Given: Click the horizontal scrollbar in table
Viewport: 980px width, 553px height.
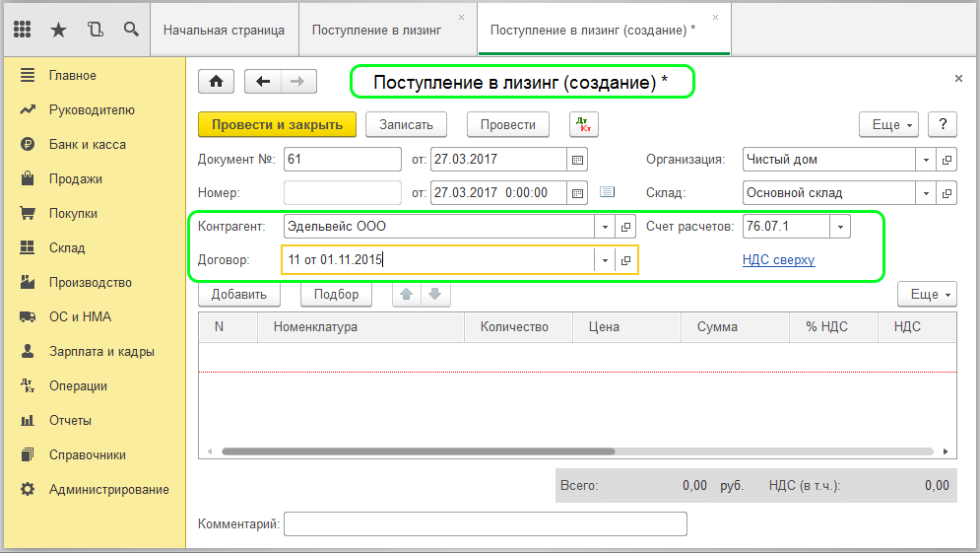Looking at the screenshot, I should (419, 451).
